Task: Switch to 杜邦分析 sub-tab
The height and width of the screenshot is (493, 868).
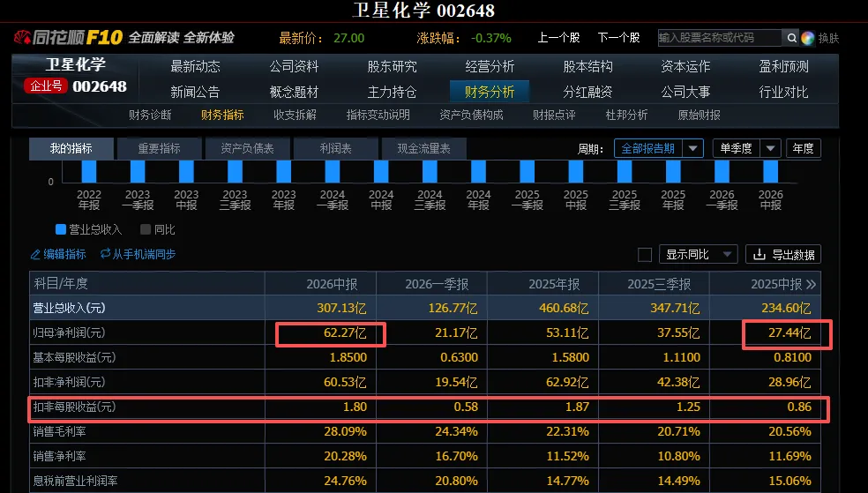Action: click(x=626, y=115)
